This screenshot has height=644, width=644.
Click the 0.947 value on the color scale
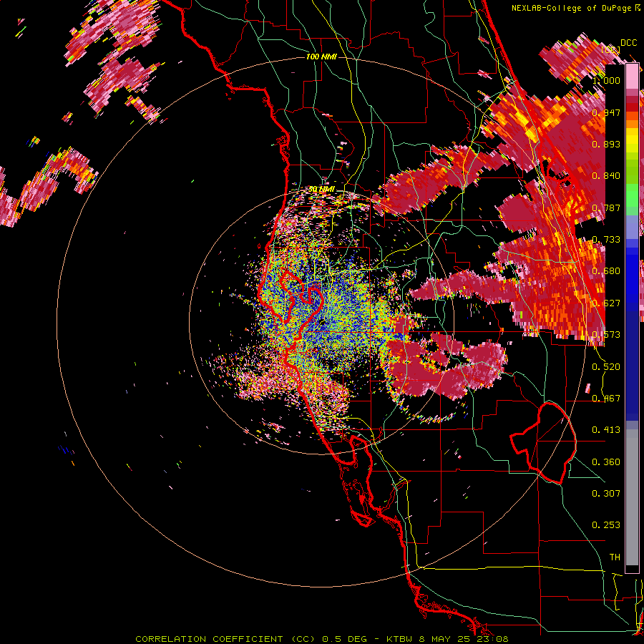607,112
